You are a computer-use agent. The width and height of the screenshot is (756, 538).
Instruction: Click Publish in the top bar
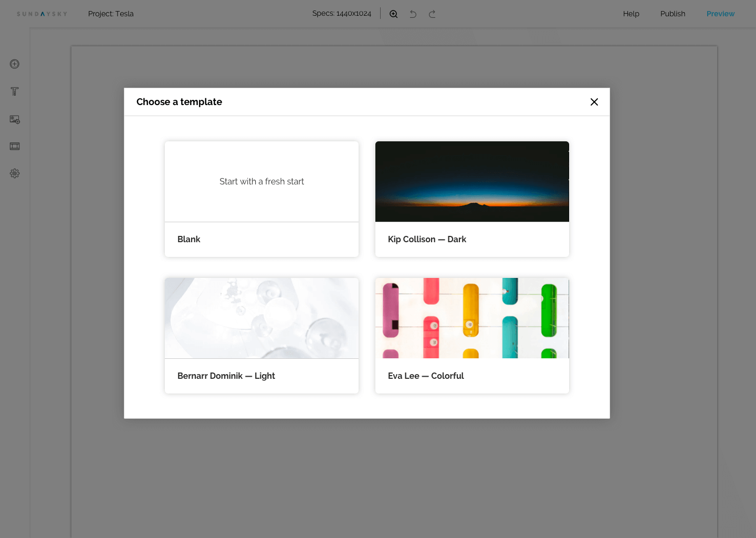click(673, 14)
